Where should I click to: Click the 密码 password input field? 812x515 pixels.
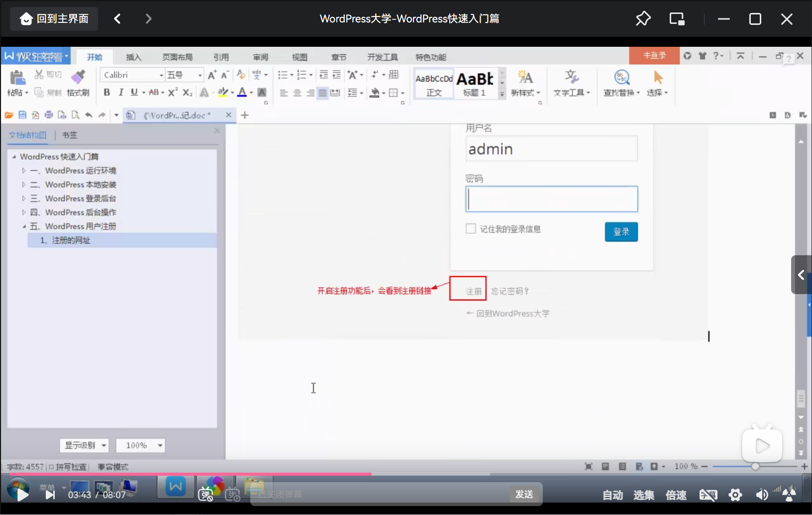coord(552,199)
